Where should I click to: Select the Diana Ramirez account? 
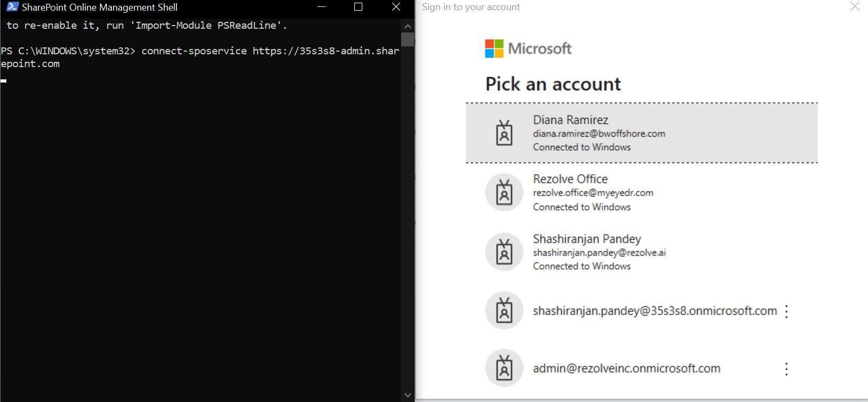642,133
